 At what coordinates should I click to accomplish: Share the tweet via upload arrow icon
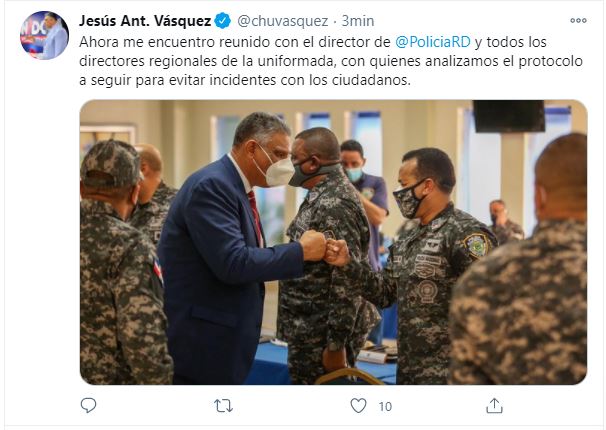[494, 406]
